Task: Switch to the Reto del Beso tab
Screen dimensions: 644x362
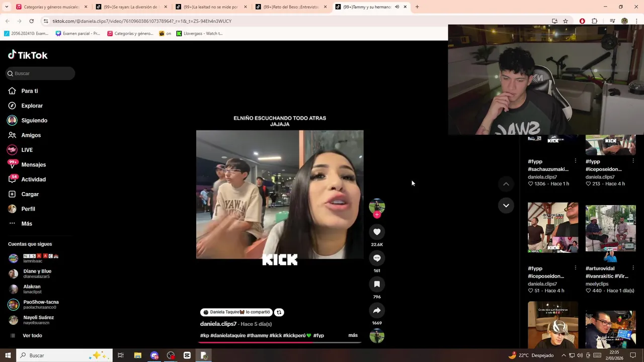Action: (x=291, y=7)
